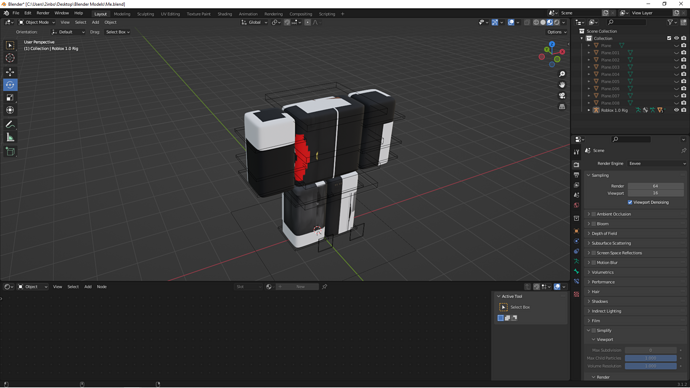Open the Render Engine Eevee dropdown
690x388 pixels.
[657, 164]
